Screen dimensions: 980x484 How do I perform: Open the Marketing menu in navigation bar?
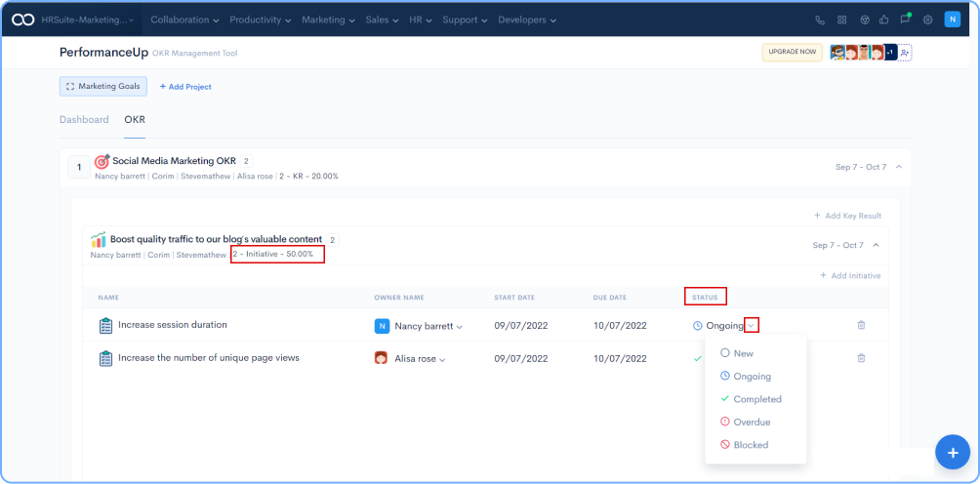pos(327,20)
